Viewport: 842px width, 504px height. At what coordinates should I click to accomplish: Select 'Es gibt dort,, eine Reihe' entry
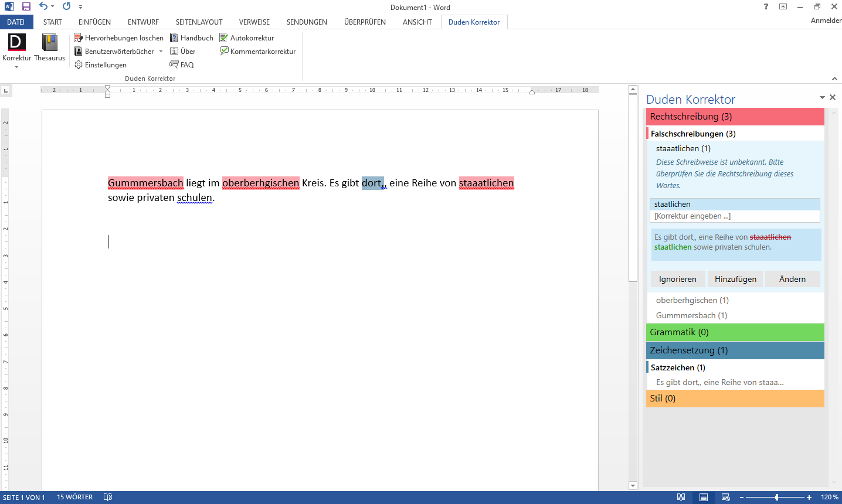pos(720,382)
